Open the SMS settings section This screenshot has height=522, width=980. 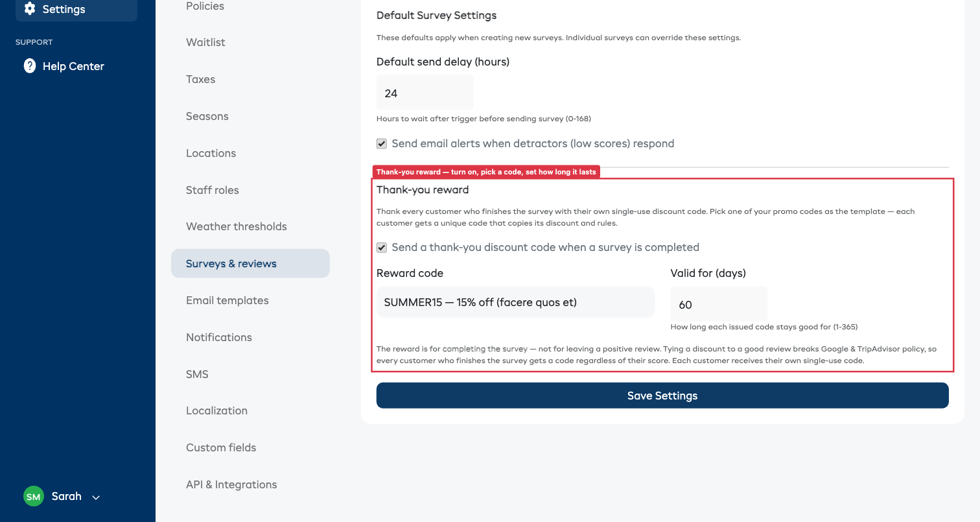197,375
